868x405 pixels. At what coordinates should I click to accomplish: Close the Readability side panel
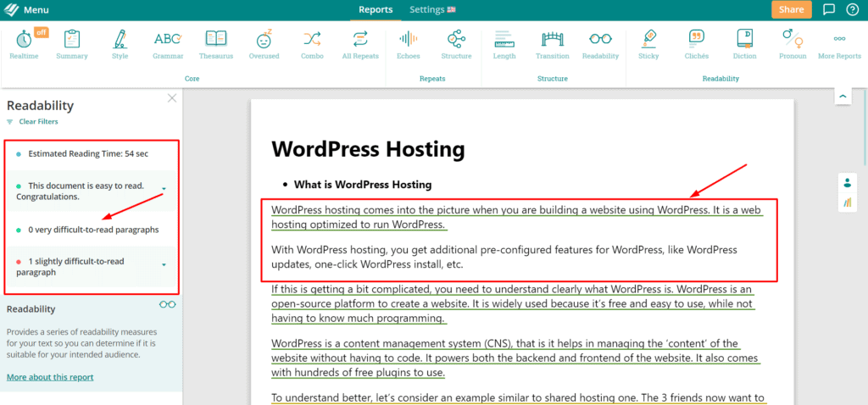pyautogui.click(x=172, y=98)
